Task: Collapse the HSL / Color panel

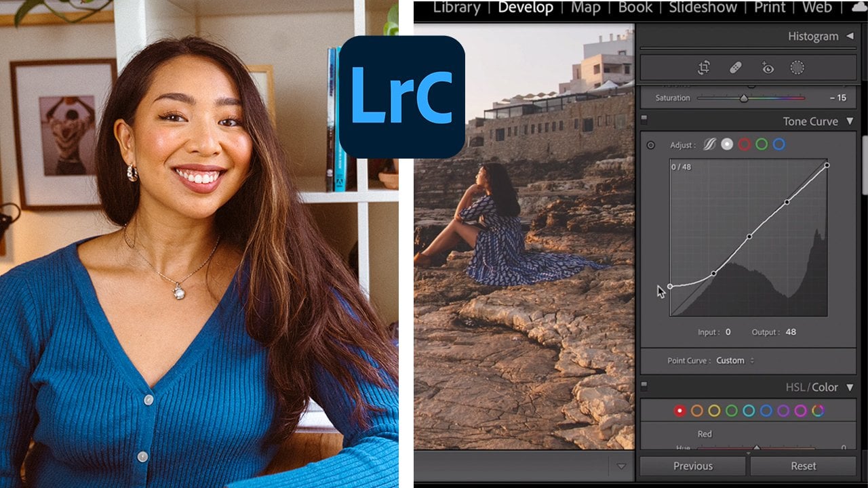Action: coord(850,388)
